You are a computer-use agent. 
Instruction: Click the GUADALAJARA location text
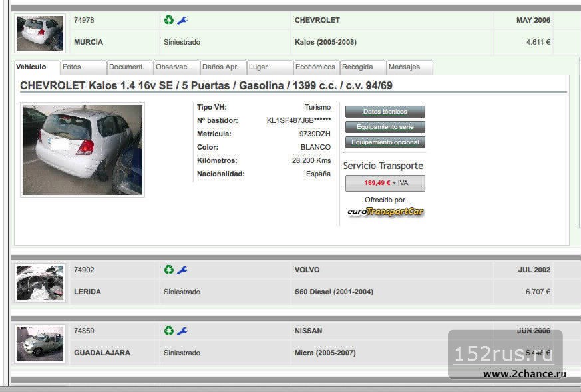102,353
